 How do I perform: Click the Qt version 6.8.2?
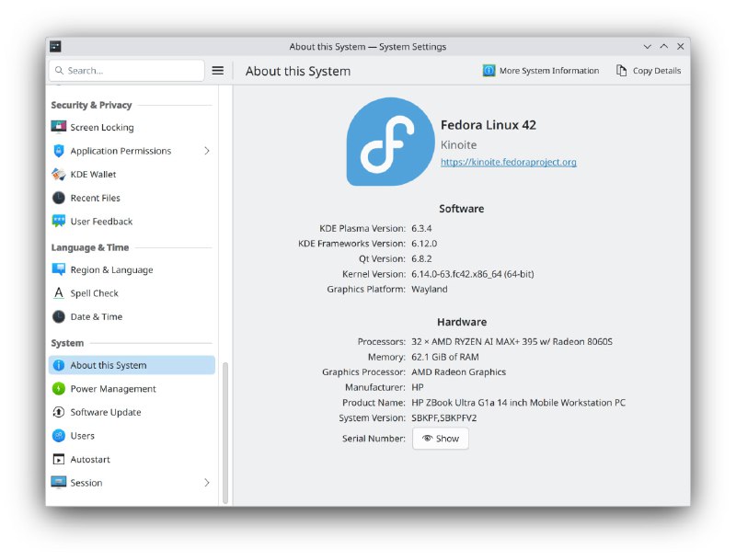421,258
